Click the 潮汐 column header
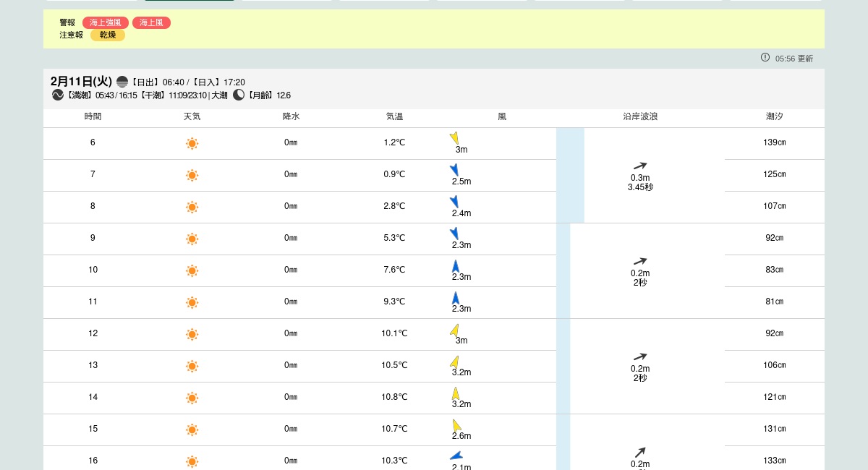Image resolution: width=868 pixels, height=470 pixels. 775,116
